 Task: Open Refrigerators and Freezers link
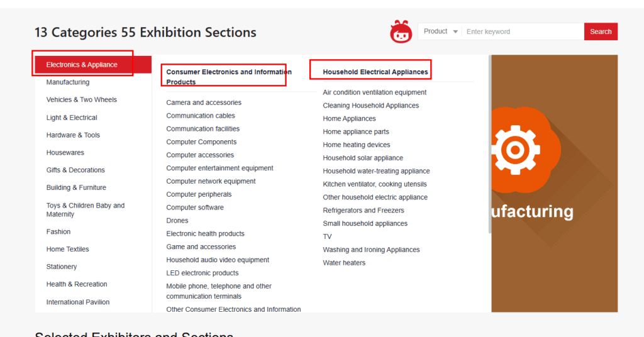[363, 210]
